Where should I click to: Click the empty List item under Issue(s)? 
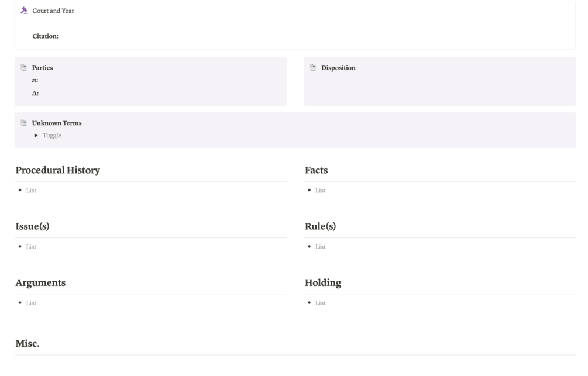click(x=32, y=247)
